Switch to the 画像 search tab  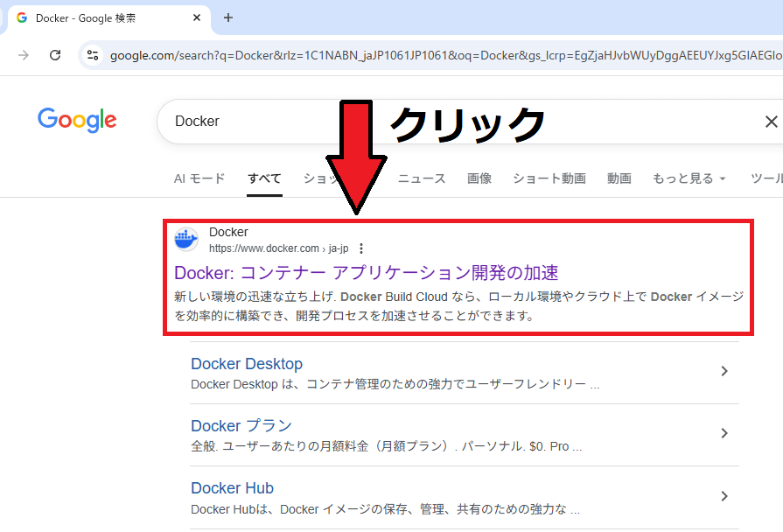click(479, 178)
